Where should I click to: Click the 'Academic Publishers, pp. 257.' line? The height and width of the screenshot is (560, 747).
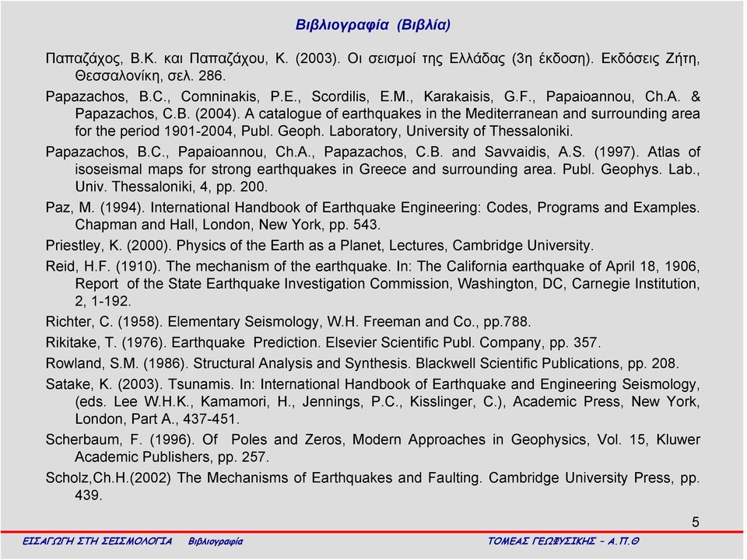(172, 457)
